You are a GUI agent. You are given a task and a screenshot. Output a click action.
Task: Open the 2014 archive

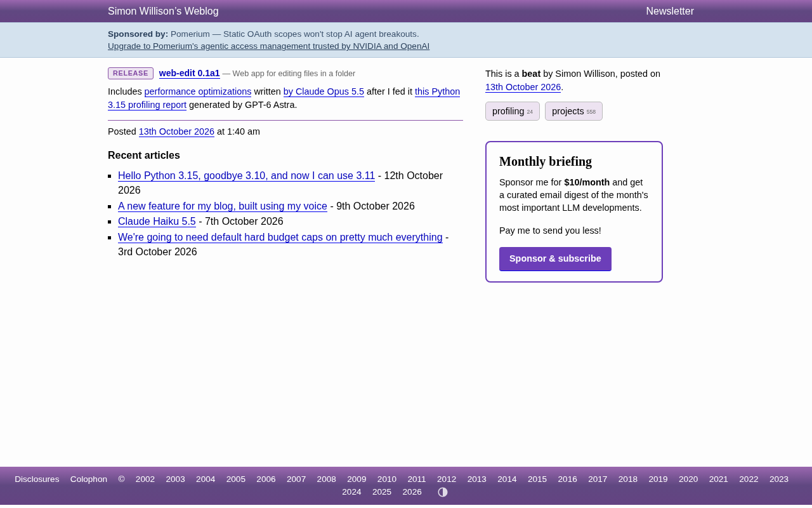(x=507, y=479)
